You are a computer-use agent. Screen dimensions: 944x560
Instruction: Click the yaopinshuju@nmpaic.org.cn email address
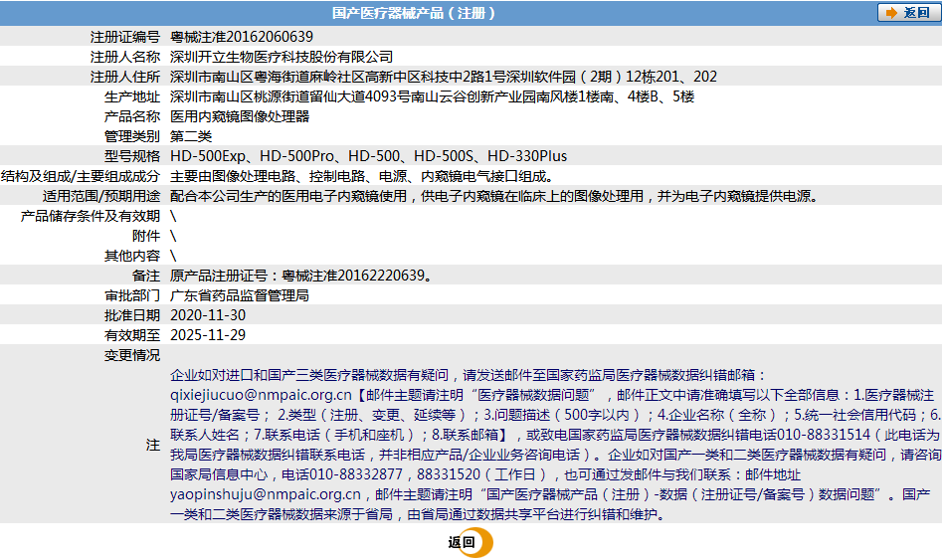pyautogui.click(x=266, y=494)
